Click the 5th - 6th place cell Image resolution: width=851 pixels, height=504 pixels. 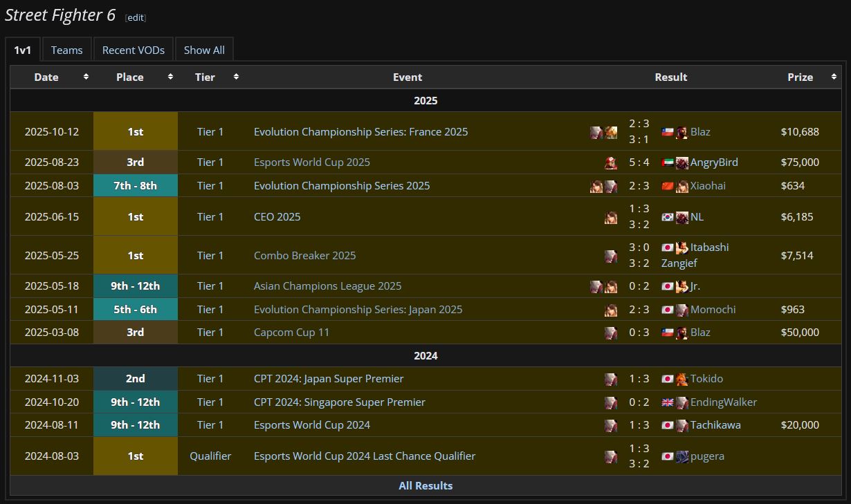coord(136,310)
